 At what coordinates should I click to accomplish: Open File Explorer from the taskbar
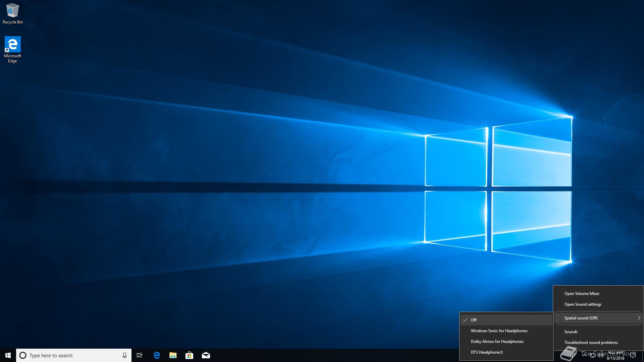[173, 355]
